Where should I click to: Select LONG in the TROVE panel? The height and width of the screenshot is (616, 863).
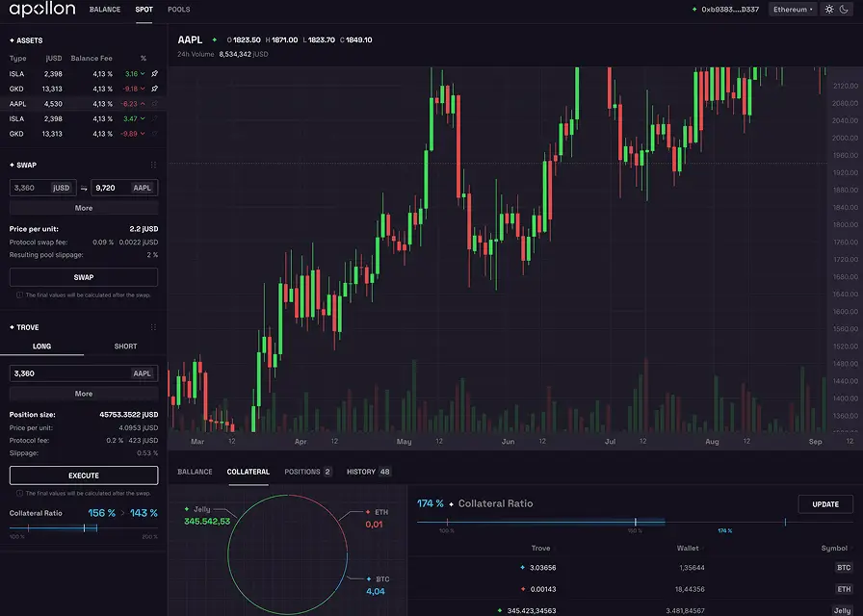tap(41, 346)
